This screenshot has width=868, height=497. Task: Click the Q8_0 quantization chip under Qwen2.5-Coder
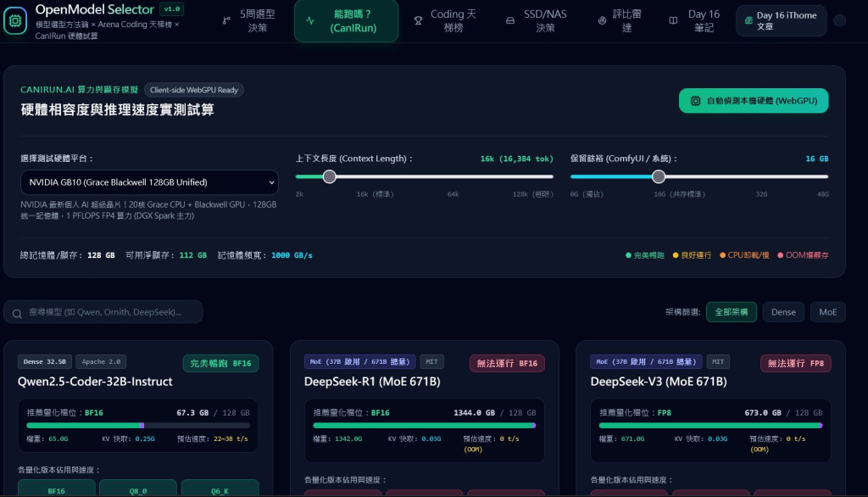point(138,489)
